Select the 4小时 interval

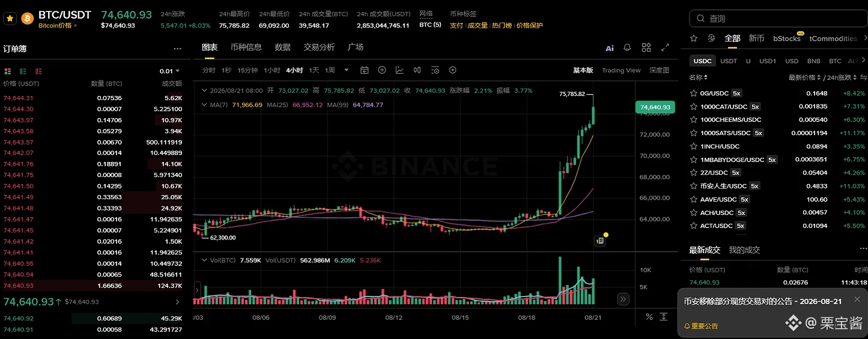[295, 70]
